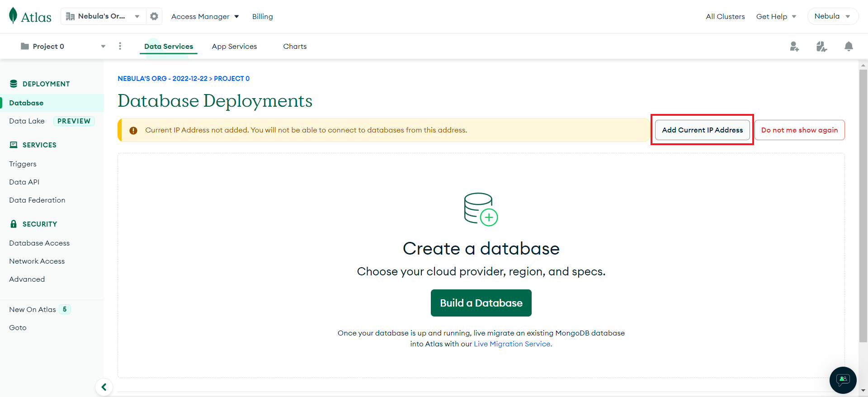This screenshot has width=868, height=397.
Task: Click the SECURITY section header
Action: [x=33, y=224]
